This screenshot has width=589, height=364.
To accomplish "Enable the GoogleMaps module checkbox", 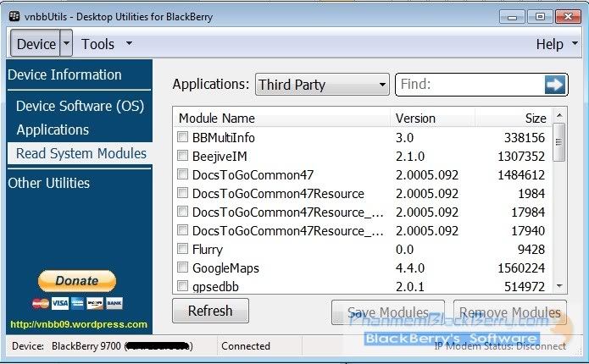I will (x=182, y=267).
